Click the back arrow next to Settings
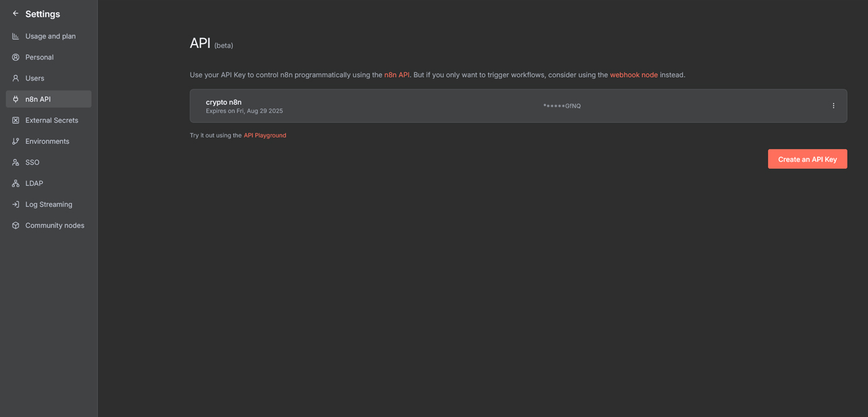 (x=15, y=14)
